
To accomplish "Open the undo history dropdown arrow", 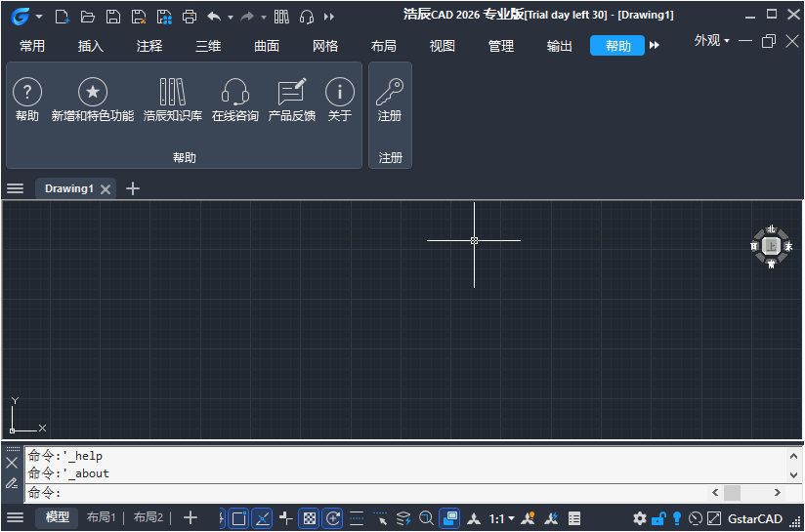I will tap(231, 17).
